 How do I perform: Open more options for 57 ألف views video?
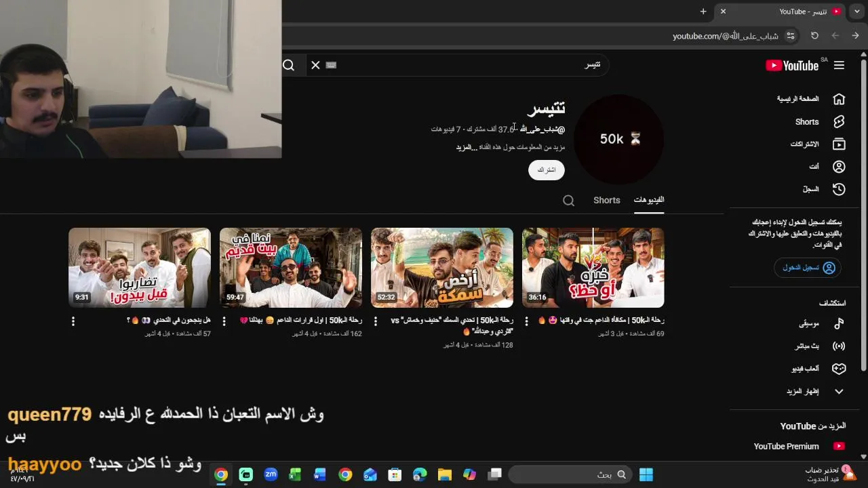point(73,321)
